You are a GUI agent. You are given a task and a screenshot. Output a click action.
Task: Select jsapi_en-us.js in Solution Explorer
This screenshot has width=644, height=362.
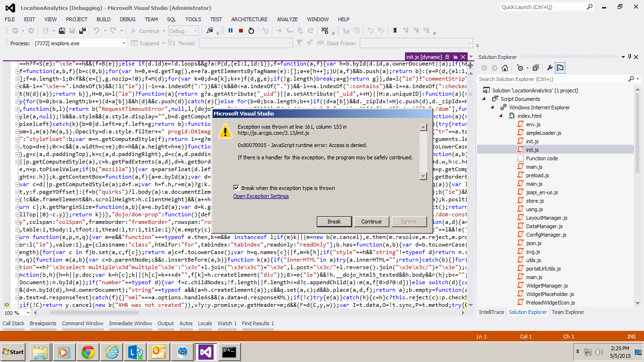click(542, 192)
